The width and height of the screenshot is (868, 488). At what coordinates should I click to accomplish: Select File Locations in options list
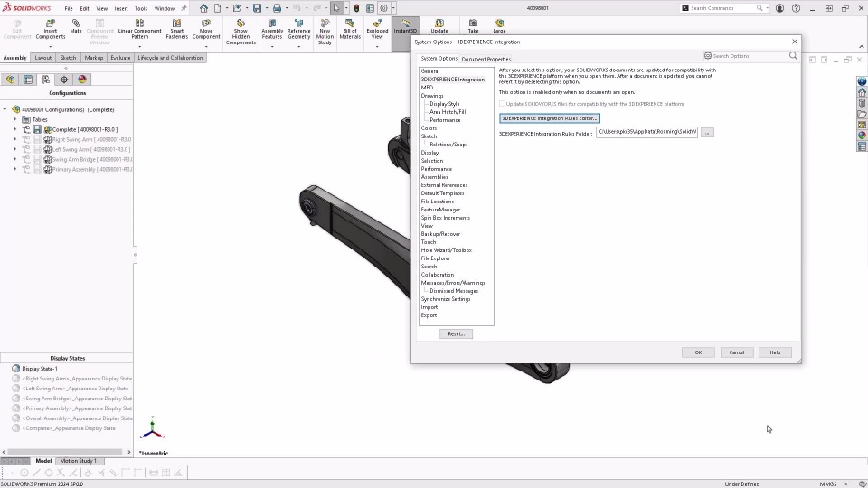[x=438, y=202]
